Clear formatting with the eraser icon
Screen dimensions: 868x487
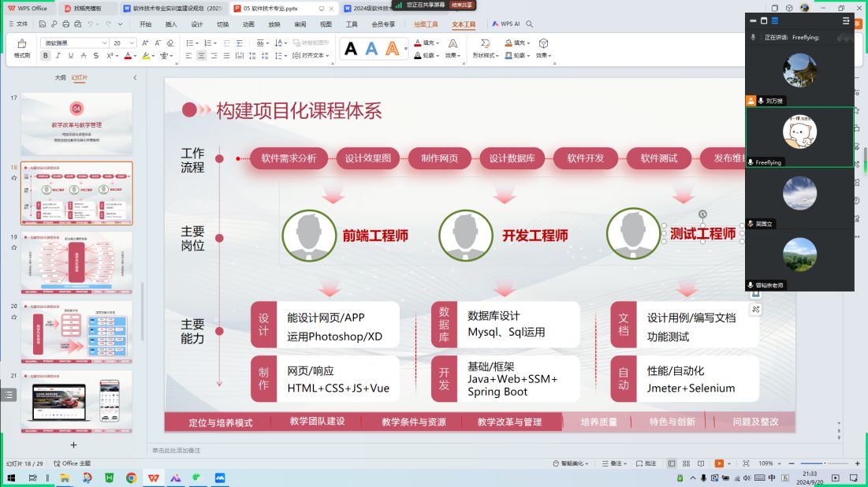(x=170, y=43)
